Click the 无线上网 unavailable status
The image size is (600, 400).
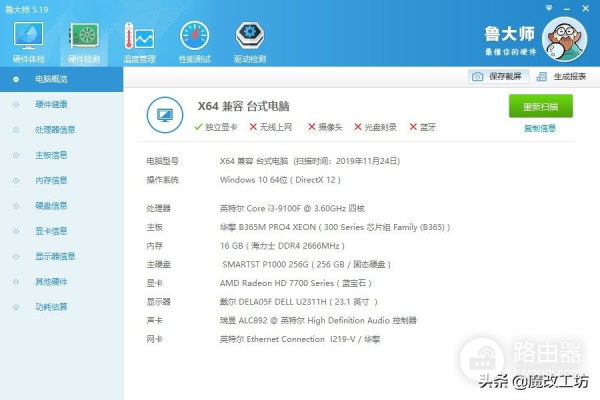pyautogui.click(x=271, y=127)
